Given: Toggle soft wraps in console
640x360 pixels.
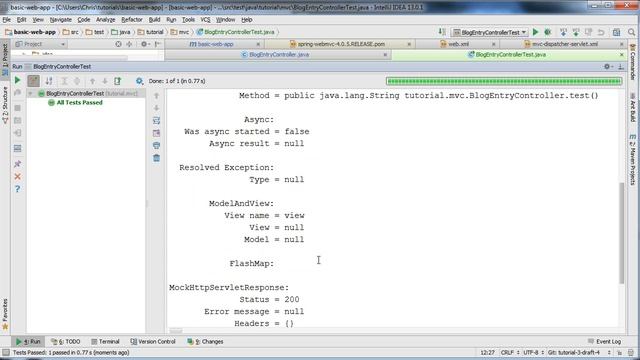Looking at the screenshot, I should point(156,120).
